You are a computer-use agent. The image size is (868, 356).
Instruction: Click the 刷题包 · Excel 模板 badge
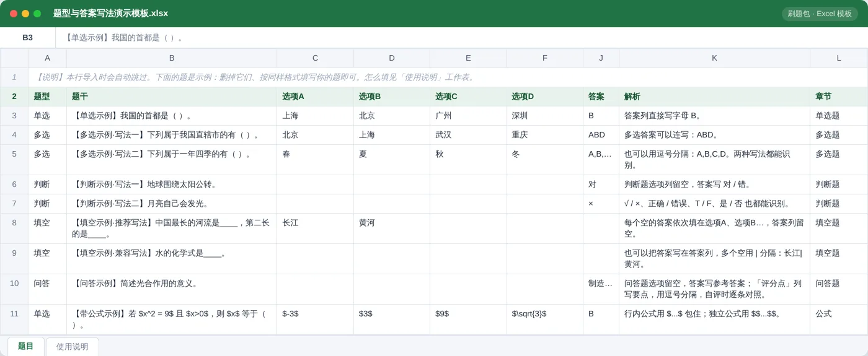(820, 14)
